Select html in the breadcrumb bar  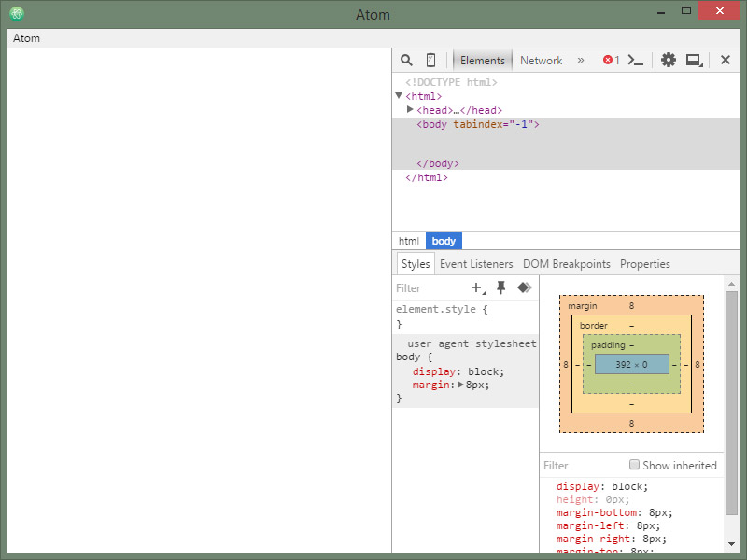[x=409, y=241]
